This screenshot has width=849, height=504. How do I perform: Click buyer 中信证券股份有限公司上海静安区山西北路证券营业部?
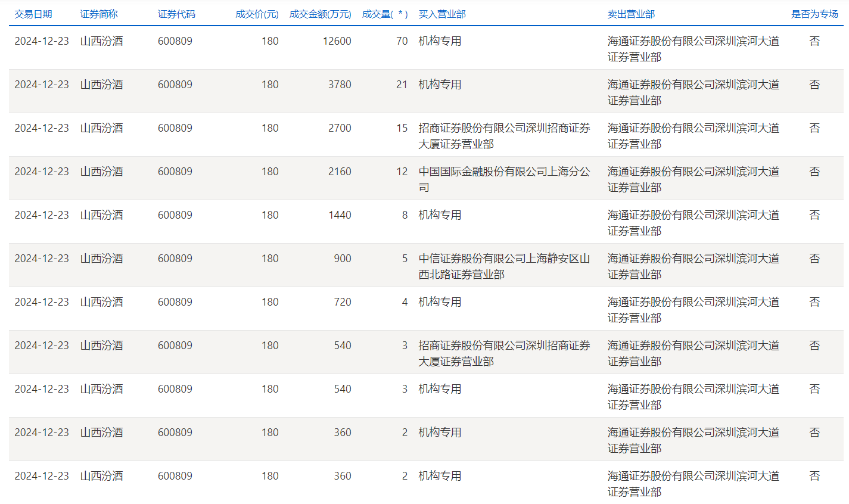[x=504, y=266]
